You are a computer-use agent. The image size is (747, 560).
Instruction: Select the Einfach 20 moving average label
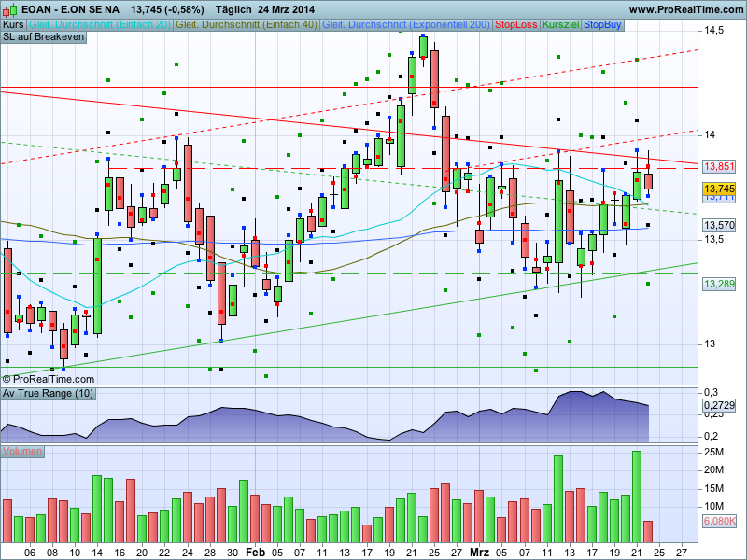[100, 25]
